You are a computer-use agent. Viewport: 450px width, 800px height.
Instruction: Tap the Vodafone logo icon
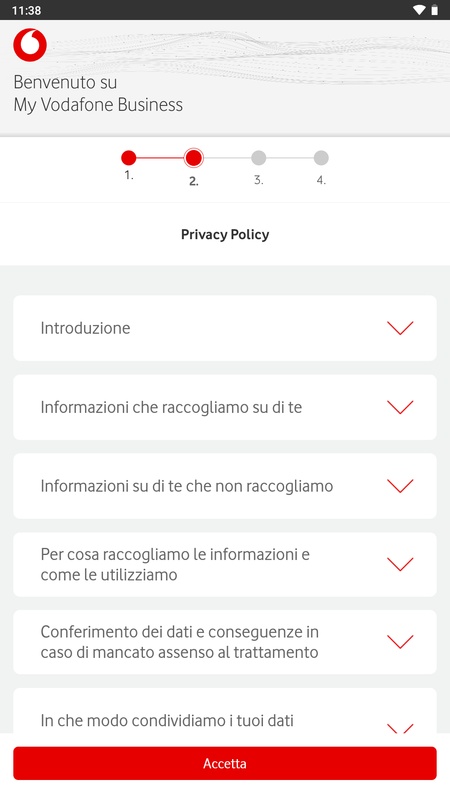tap(30, 45)
